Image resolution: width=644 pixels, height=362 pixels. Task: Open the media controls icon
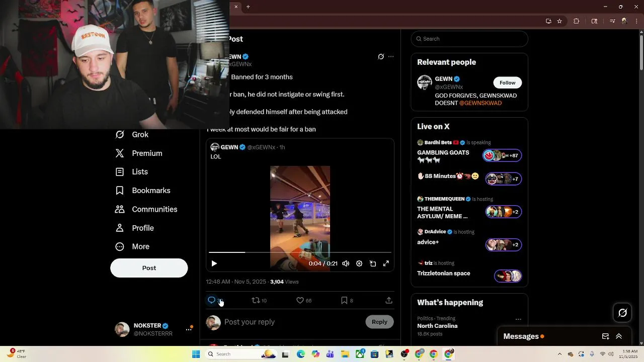click(612, 21)
